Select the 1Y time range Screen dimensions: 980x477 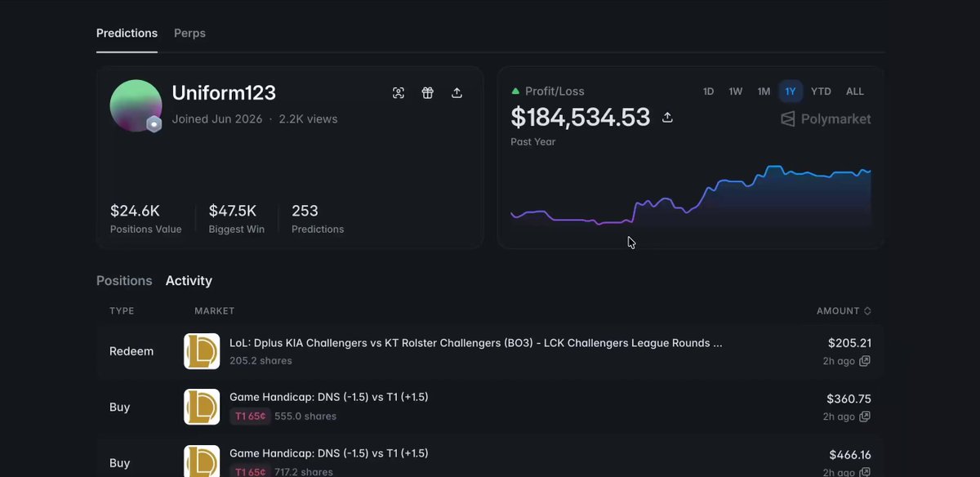click(x=791, y=91)
